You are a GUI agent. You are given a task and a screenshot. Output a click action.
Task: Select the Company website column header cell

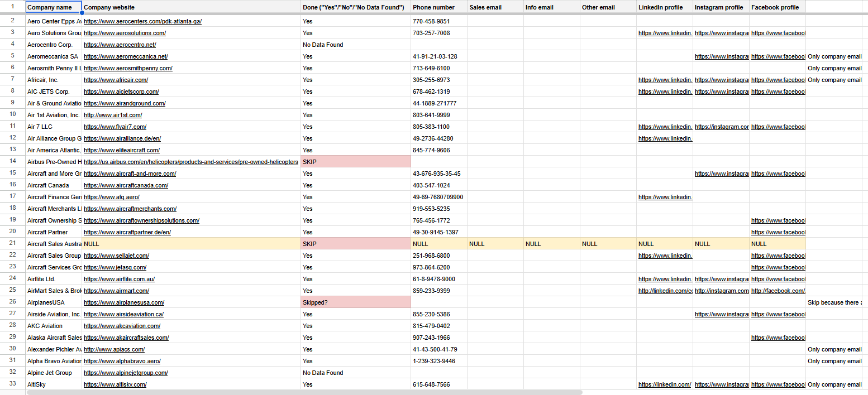(190, 7)
